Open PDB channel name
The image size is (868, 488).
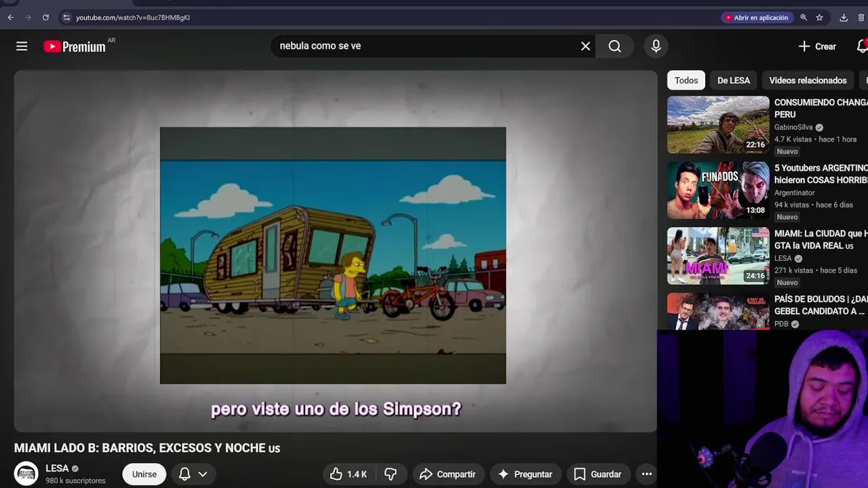click(x=781, y=324)
